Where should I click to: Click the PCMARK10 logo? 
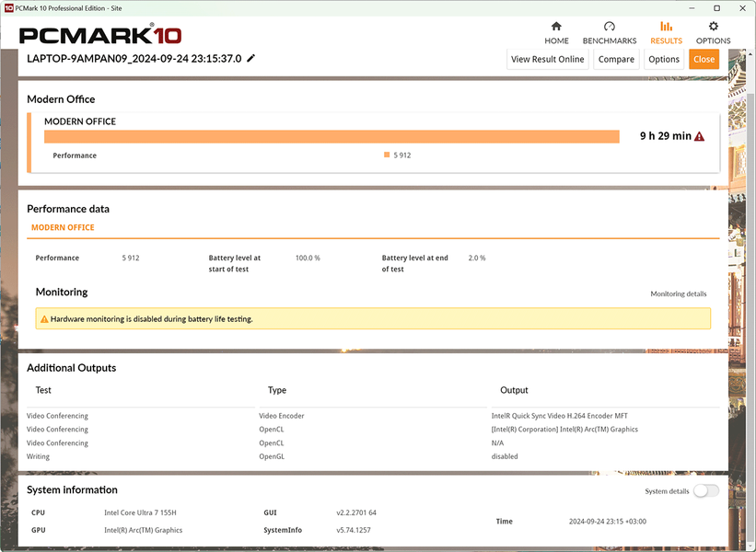[x=100, y=35]
